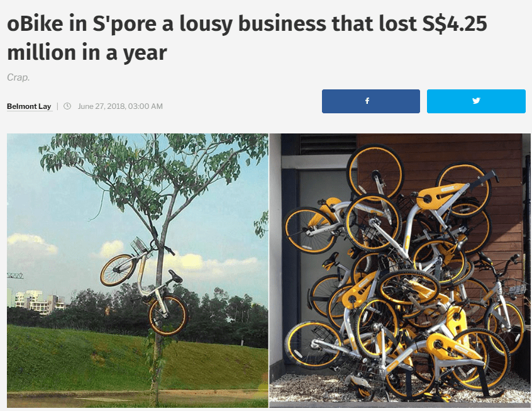Open author Belmont Lay's profile link
Image resolution: width=532 pixels, height=411 pixels.
pyautogui.click(x=29, y=106)
